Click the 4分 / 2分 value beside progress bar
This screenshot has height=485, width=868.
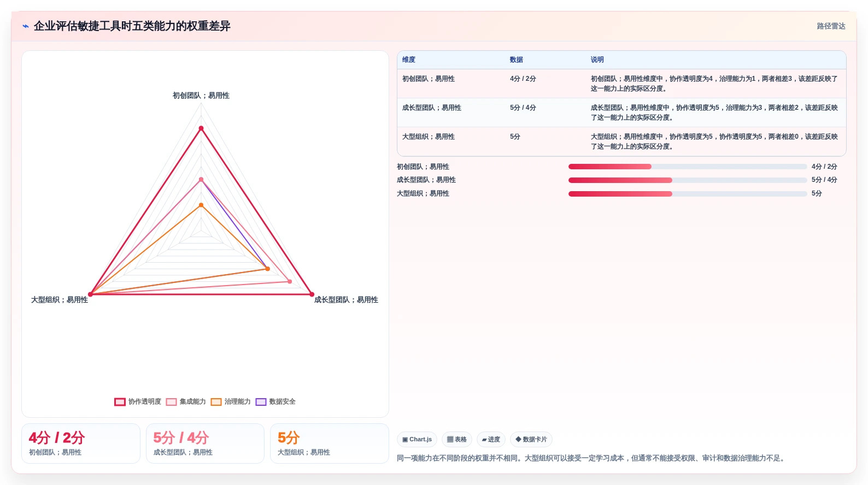click(824, 167)
